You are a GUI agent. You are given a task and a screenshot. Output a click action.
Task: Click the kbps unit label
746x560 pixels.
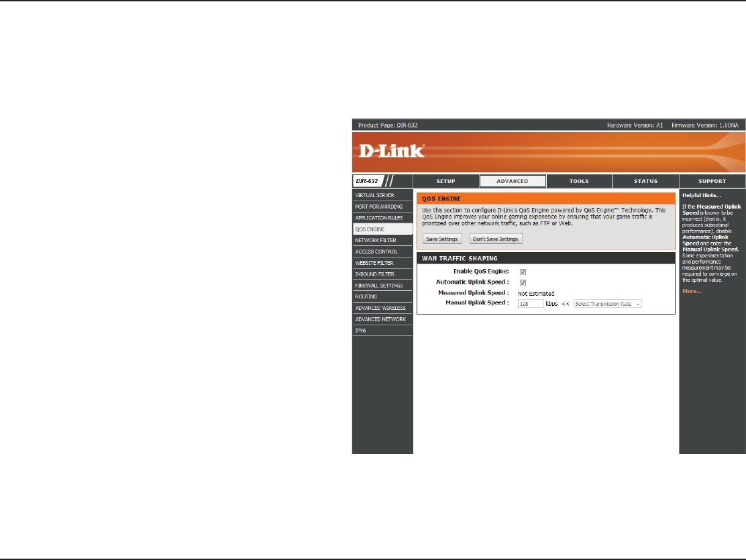click(551, 304)
